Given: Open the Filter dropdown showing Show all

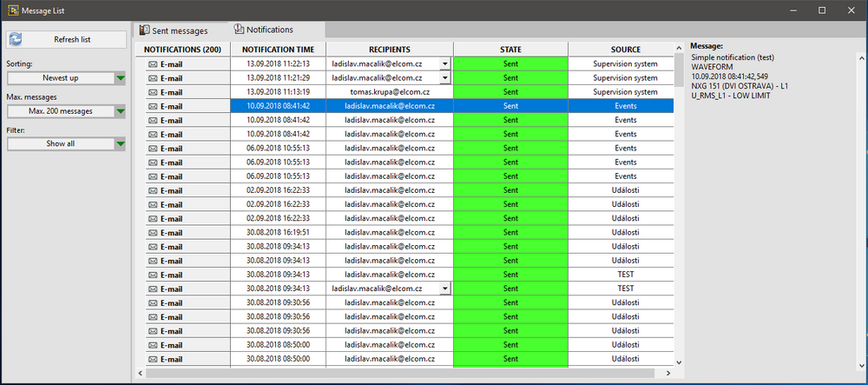Looking at the screenshot, I should (x=67, y=144).
